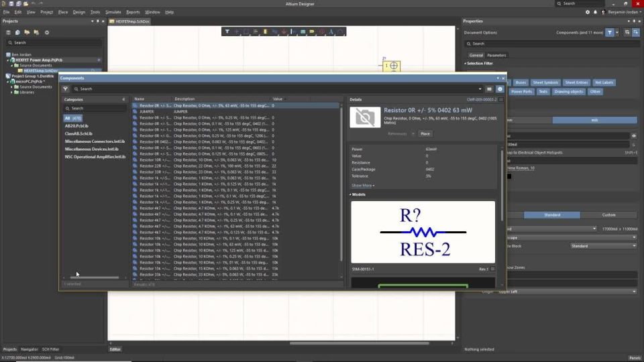Toggle the details info icon in Components panel
Viewport: 644px width, 362px height.
click(500, 89)
